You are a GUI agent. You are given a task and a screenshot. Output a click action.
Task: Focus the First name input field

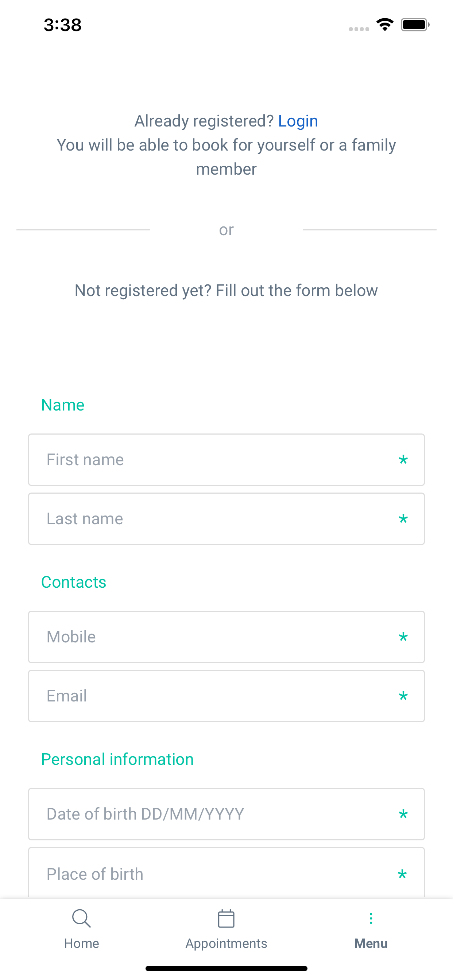pos(226,460)
